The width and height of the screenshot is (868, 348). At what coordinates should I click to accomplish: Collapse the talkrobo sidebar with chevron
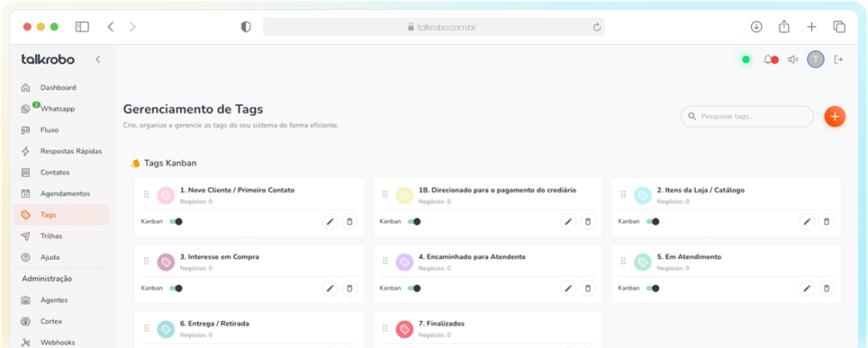coord(97,59)
